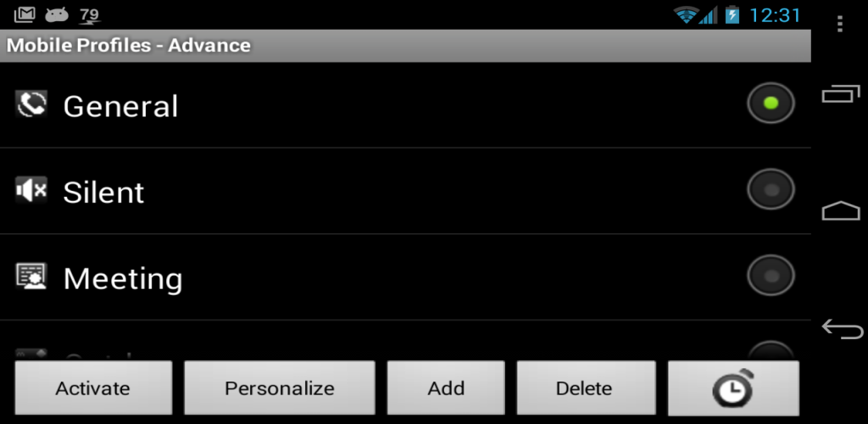This screenshot has height=424, width=868.
Task: Click the Silent muted speaker icon
Action: (31, 191)
